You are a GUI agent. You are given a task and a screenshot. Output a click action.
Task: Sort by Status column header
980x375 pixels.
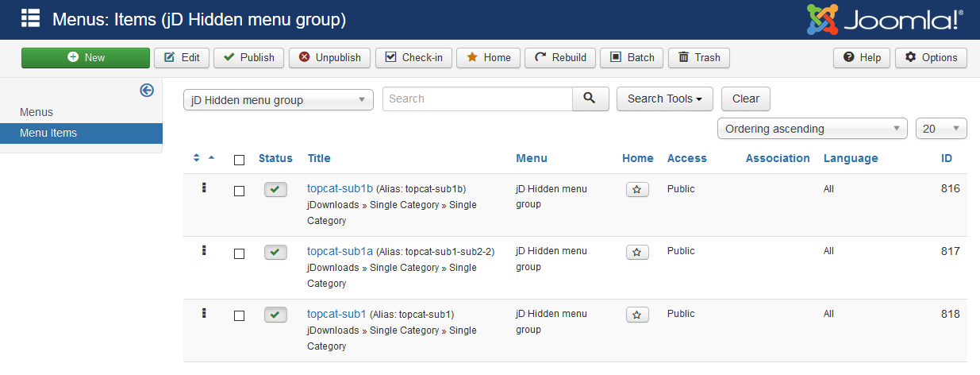click(x=275, y=158)
